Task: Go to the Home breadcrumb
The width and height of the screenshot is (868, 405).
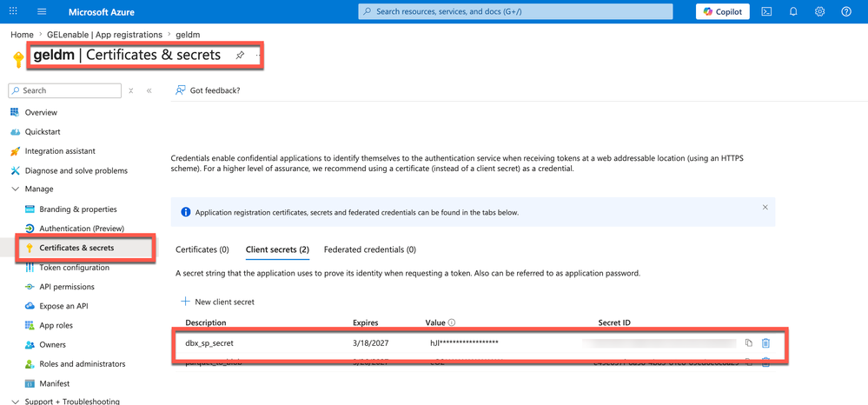Action: (22, 35)
